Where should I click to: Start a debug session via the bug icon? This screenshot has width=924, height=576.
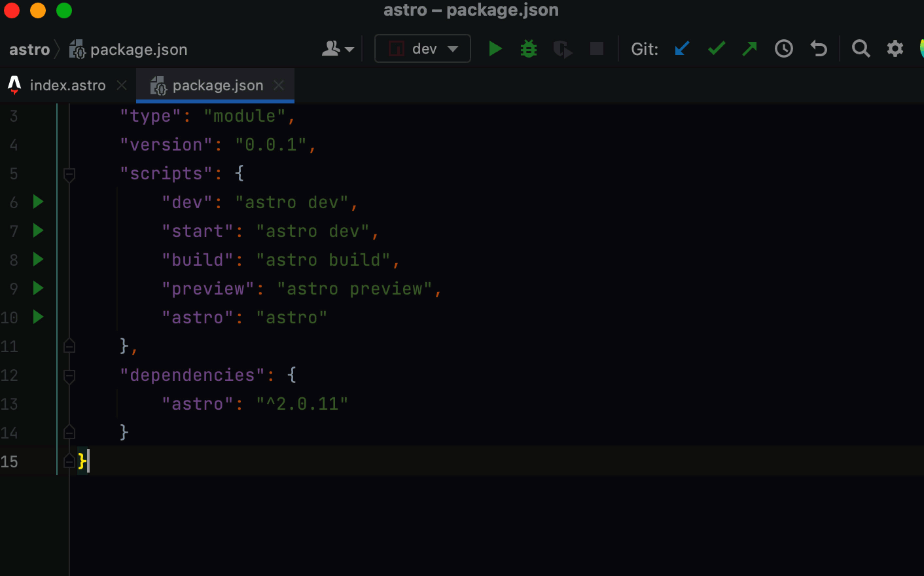tap(528, 48)
